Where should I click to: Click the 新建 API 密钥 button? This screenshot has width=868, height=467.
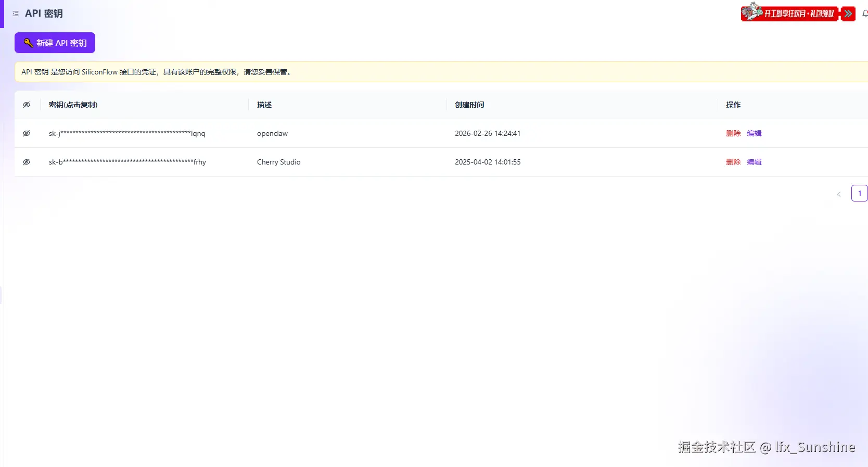pyautogui.click(x=55, y=43)
